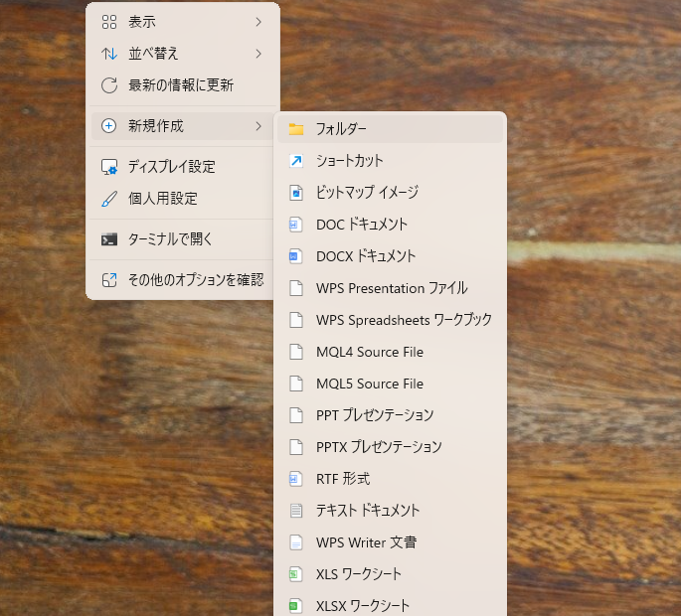This screenshot has width=681, height=616.
Task: Create a new DOC ドキュメント
Action: click(x=390, y=225)
